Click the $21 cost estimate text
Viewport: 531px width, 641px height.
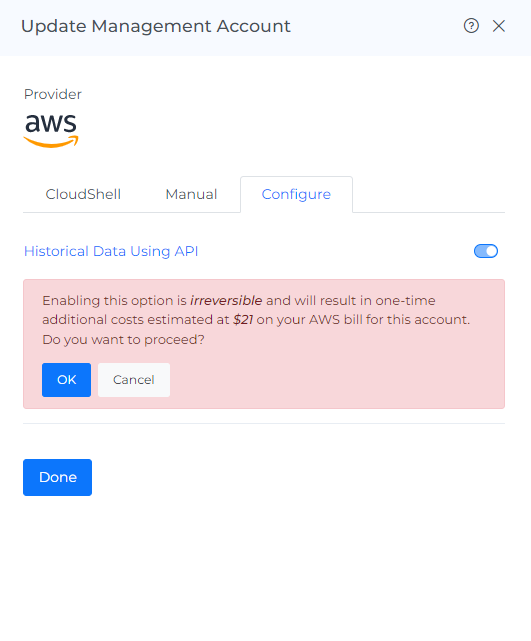(243, 320)
